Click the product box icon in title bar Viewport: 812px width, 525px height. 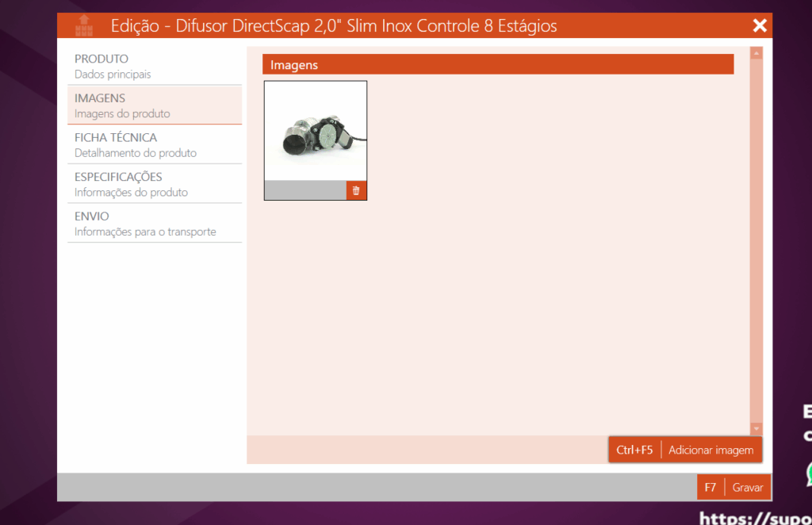coord(84,26)
